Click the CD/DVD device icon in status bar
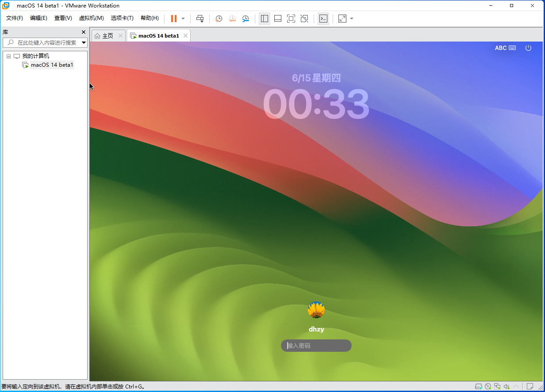Screen dimensions: 545x392 [487, 386]
